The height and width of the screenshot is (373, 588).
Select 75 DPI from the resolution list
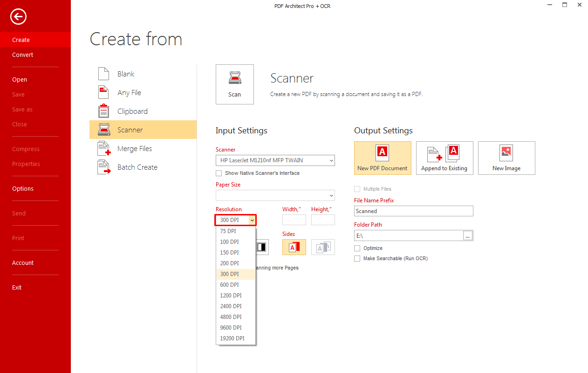tap(236, 231)
